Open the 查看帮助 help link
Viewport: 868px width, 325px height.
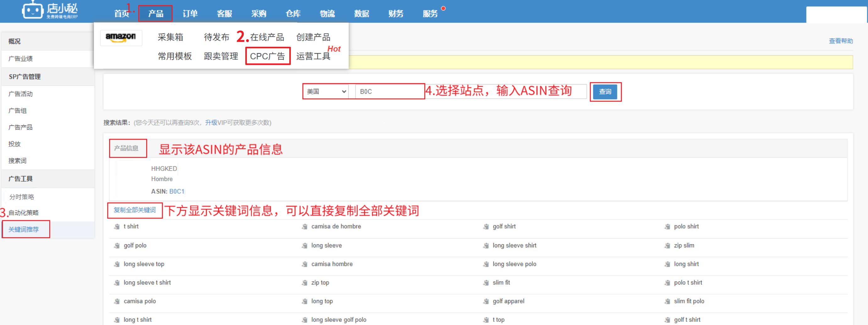(840, 41)
